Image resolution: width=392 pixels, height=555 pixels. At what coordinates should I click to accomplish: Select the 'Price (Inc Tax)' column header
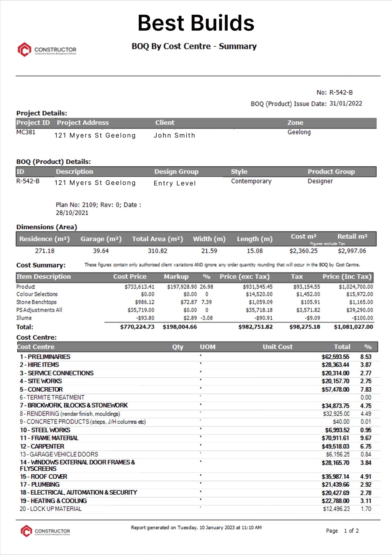347,277
